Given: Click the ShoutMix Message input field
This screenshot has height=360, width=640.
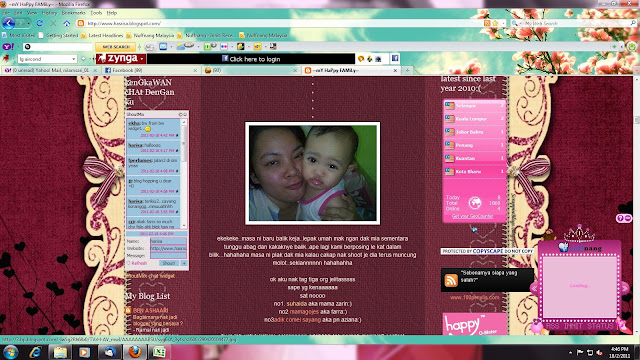Looking at the screenshot, I should (x=168, y=256).
